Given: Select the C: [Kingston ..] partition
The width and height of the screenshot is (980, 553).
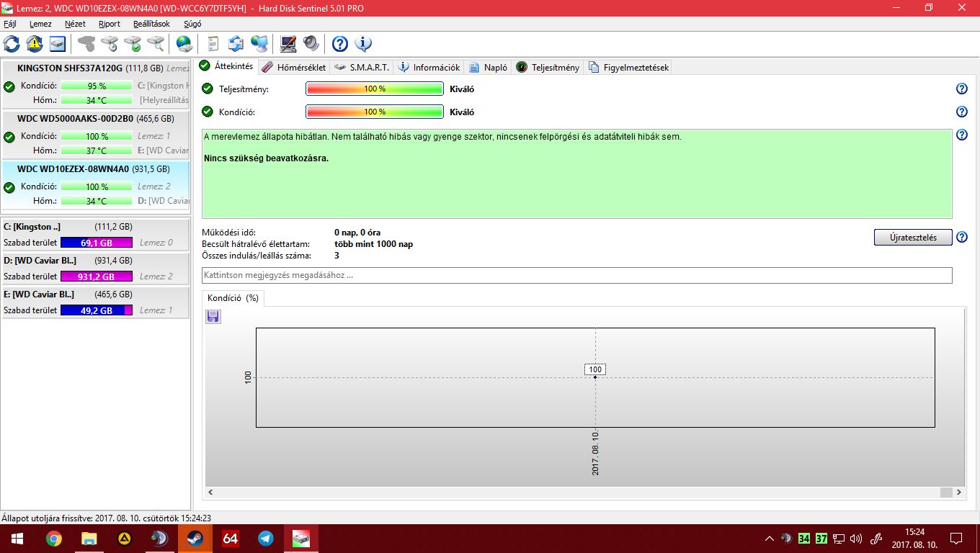Looking at the screenshot, I should (96, 235).
